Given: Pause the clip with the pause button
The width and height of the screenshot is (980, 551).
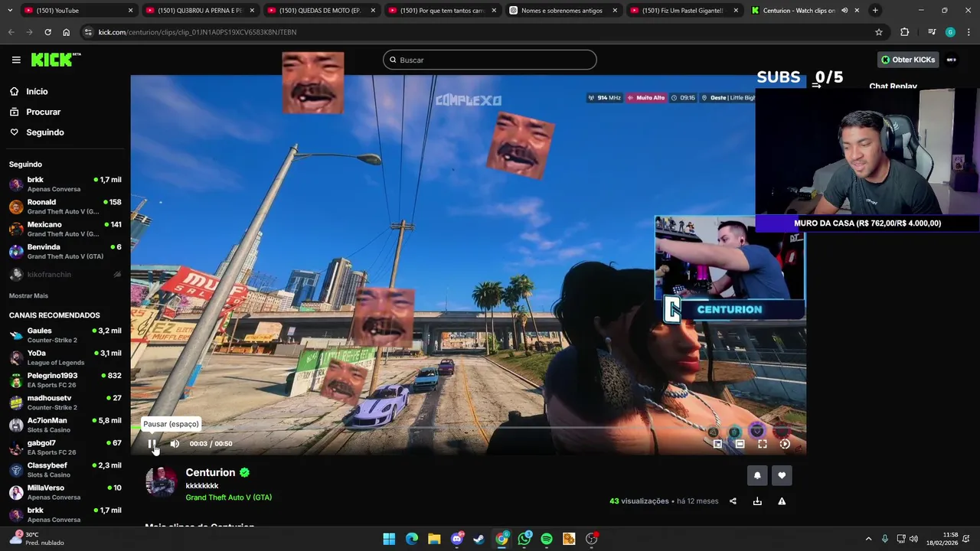Looking at the screenshot, I should [152, 443].
